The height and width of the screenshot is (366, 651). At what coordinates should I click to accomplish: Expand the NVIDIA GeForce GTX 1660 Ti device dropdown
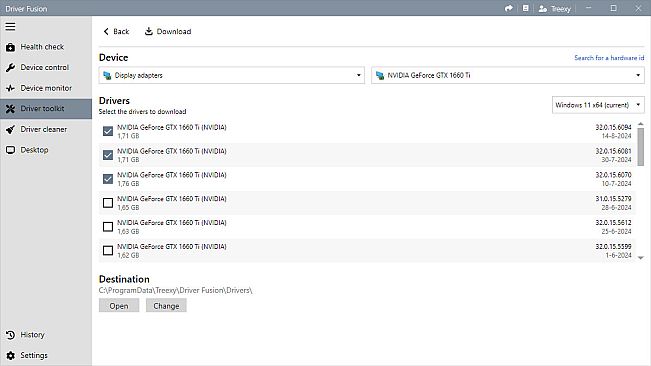point(508,76)
